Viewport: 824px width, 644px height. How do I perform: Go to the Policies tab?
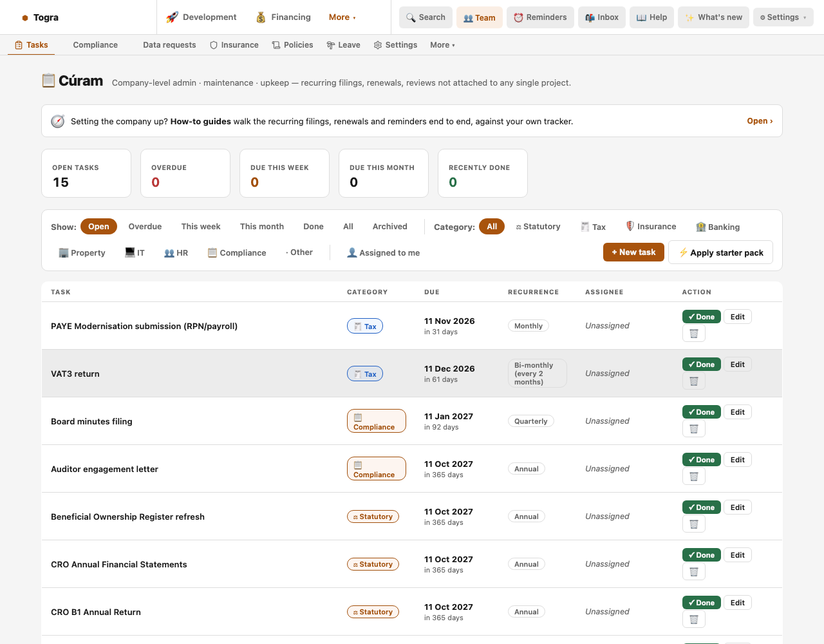point(293,45)
